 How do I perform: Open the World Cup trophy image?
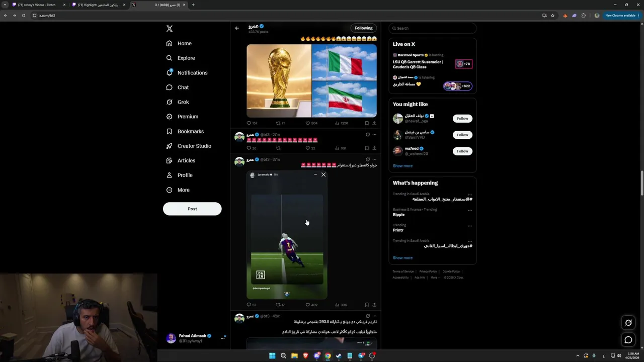click(x=279, y=80)
